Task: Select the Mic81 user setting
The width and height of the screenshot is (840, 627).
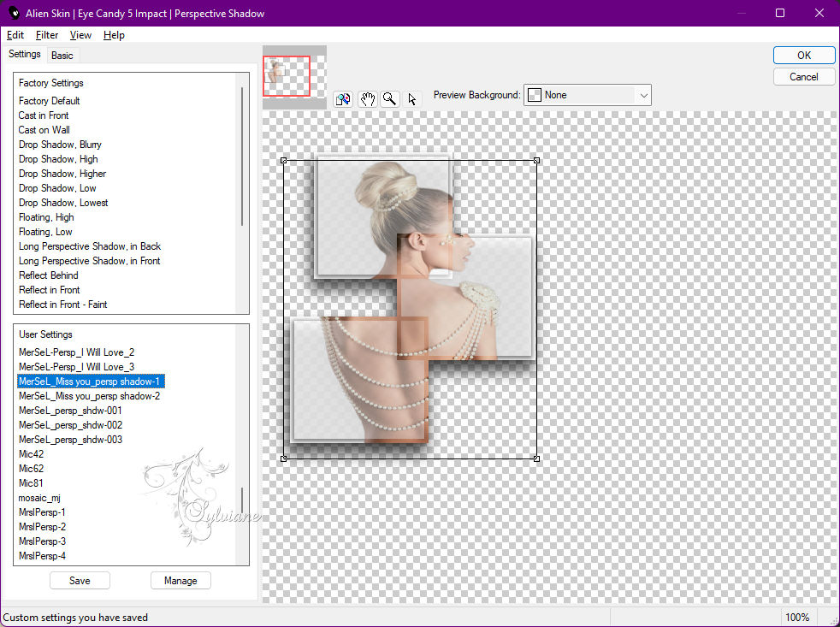Action: click(31, 482)
